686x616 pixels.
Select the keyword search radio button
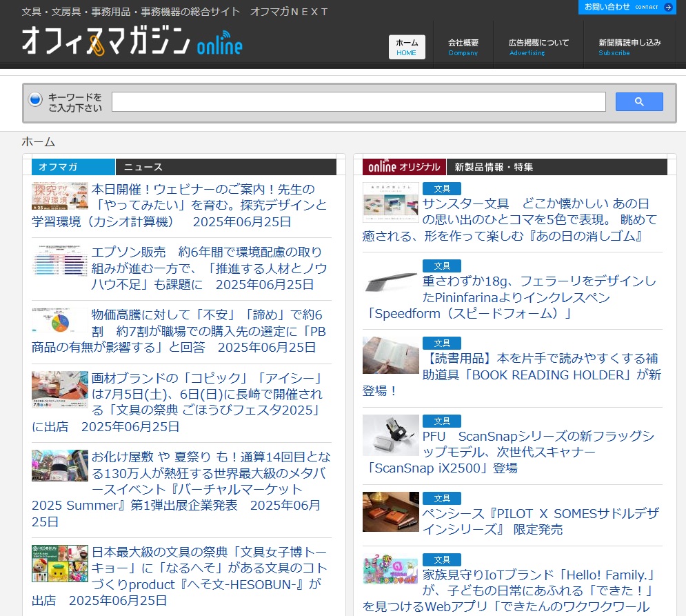point(35,99)
